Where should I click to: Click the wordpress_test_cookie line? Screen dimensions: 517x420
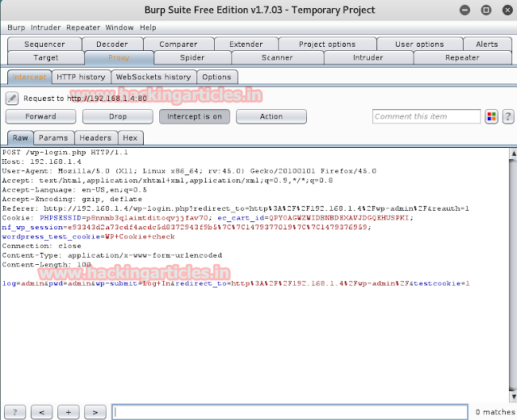[88, 237]
